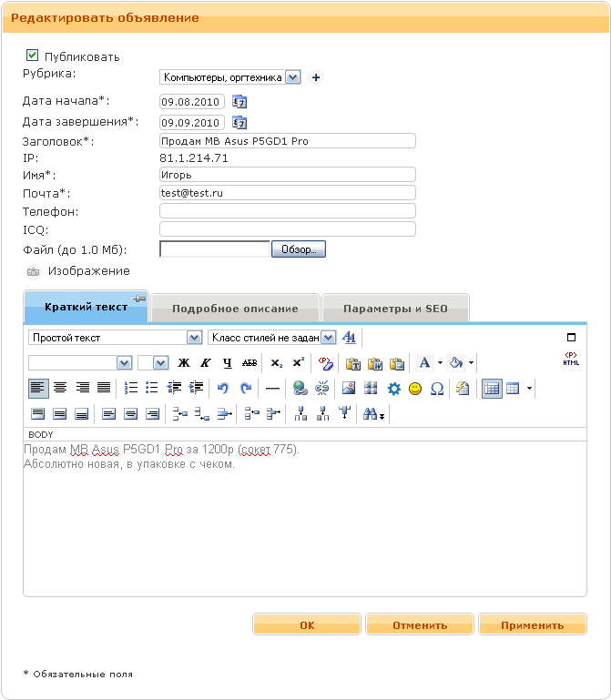611x700 pixels.
Task: Open the Класс стилей не задан dropdown
Action: tap(328, 338)
